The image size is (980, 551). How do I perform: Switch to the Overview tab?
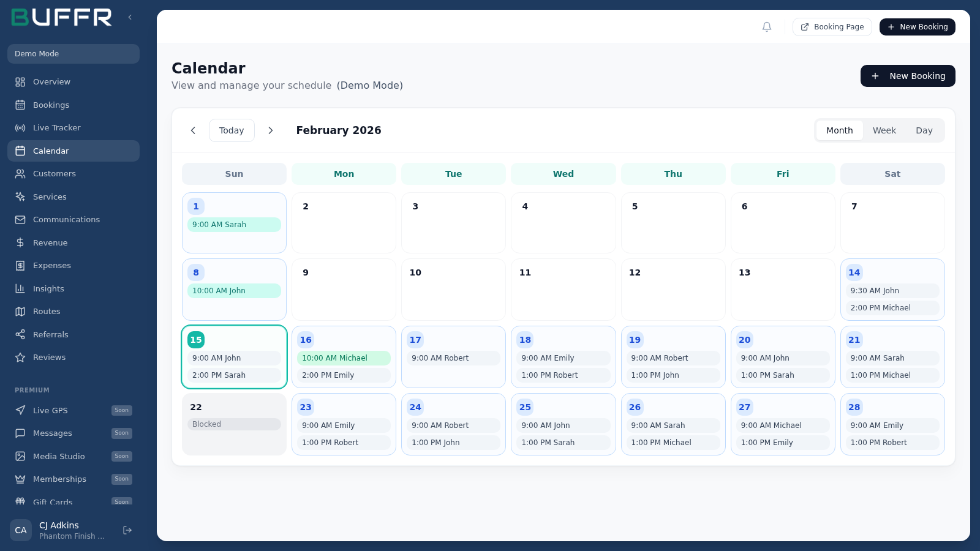click(x=51, y=81)
